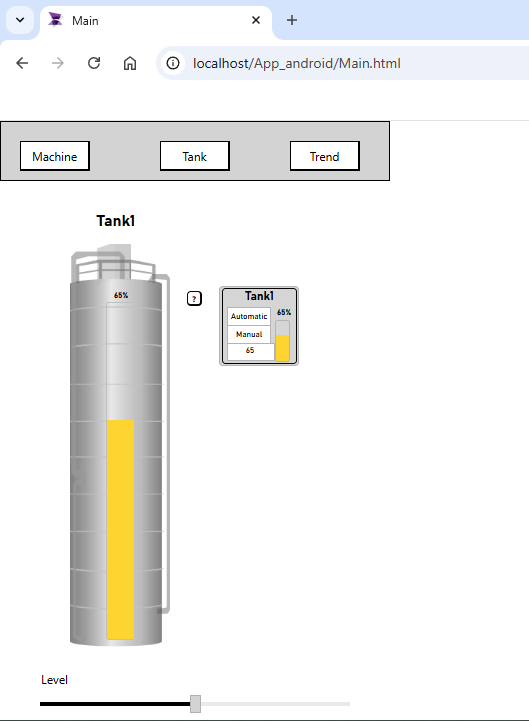Open the Machine page
Screen dimensions: 529x721
pyautogui.click(x=55, y=156)
